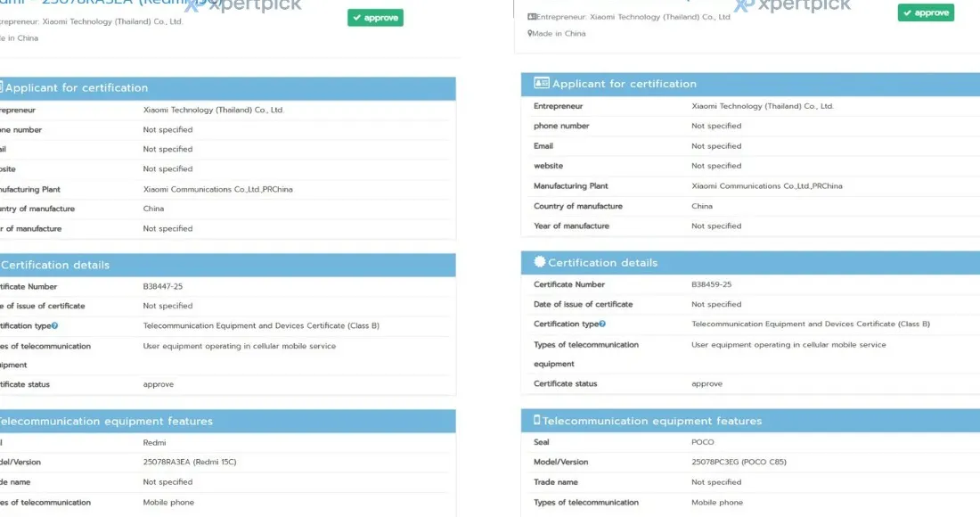The image size is (980, 517).
Task: Click the POCO seal value
Action: click(x=703, y=442)
